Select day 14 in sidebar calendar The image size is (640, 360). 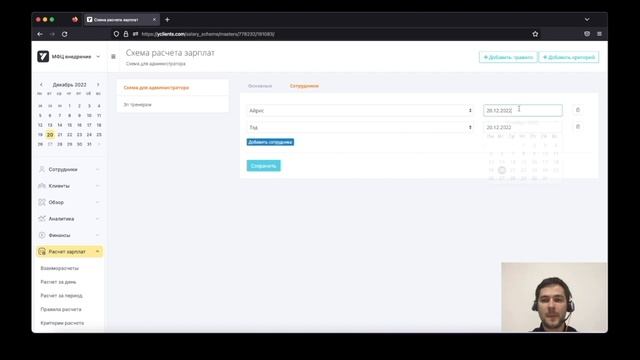point(60,125)
